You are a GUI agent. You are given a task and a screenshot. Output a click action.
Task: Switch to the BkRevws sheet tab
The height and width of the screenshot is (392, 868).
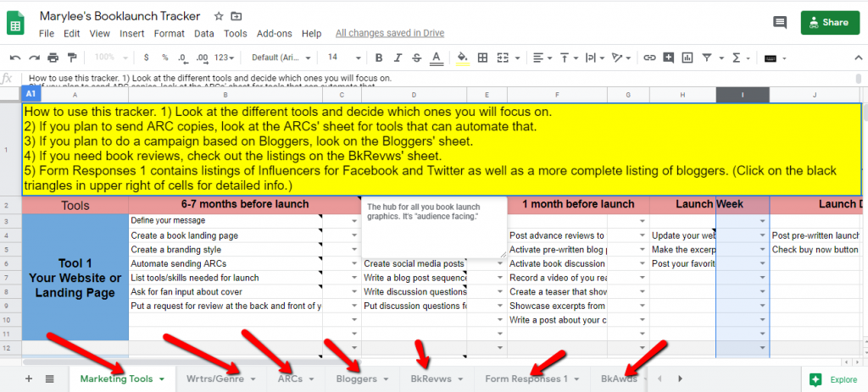click(x=437, y=378)
